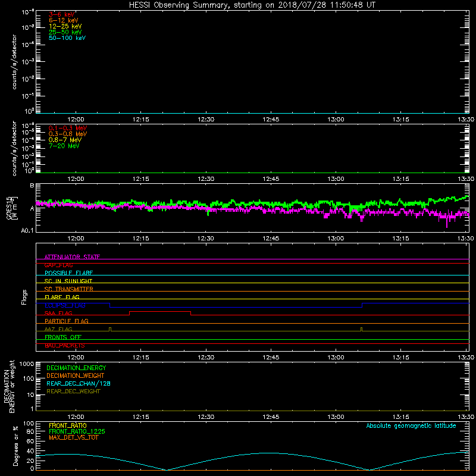Click the HESSI Observing Summary title text
Image resolution: width=476 pixels, height=476 pixels.
tap(252, 5)
